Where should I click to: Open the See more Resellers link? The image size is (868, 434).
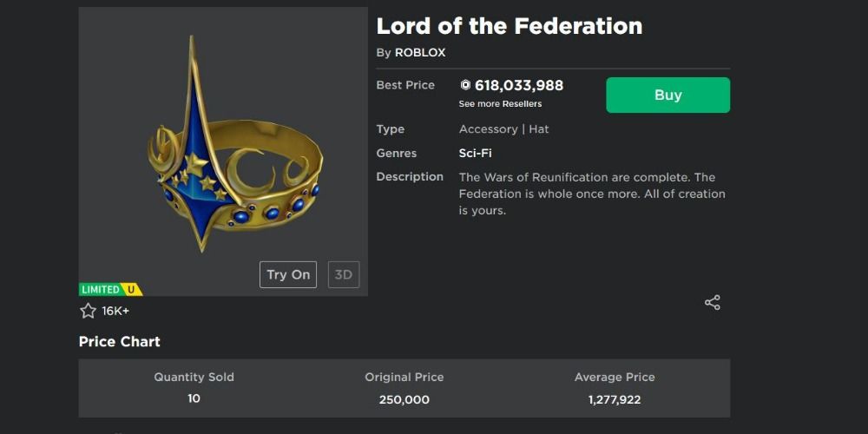point(500,104)
